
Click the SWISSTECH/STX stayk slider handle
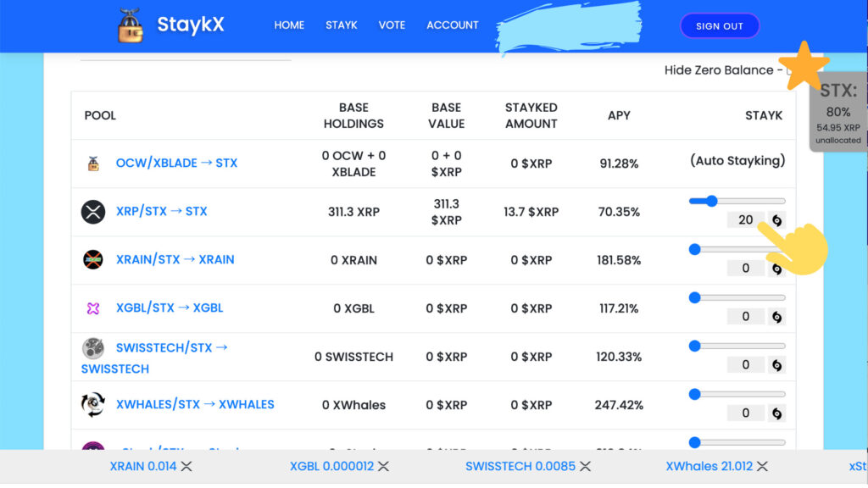(x=695, y=346)
